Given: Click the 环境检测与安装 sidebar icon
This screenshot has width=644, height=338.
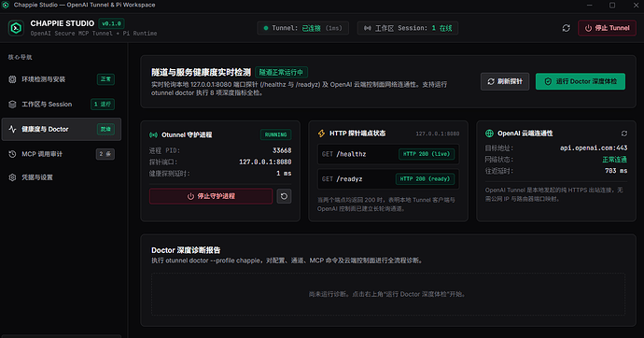Looking at the screenshot, I should [x=12, y=79].
